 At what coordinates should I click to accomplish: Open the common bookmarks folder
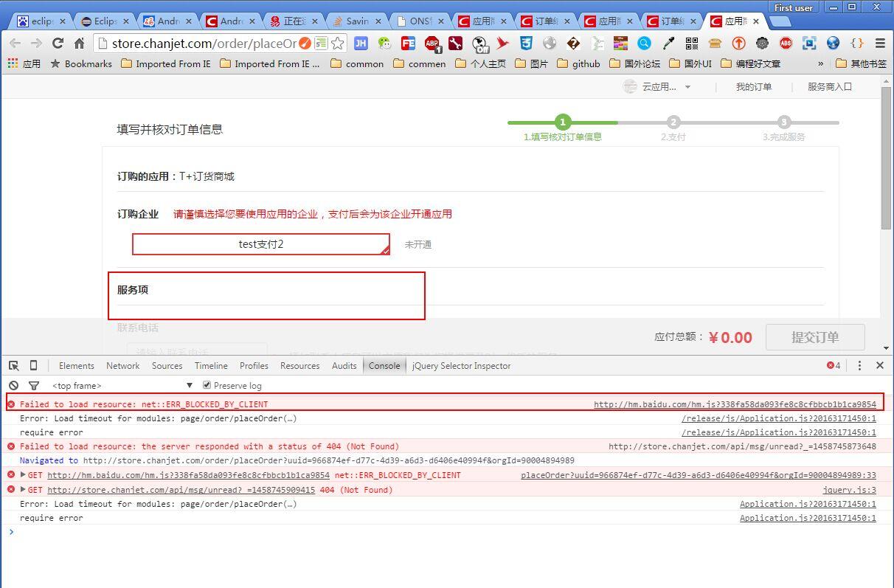click(357, 63)
